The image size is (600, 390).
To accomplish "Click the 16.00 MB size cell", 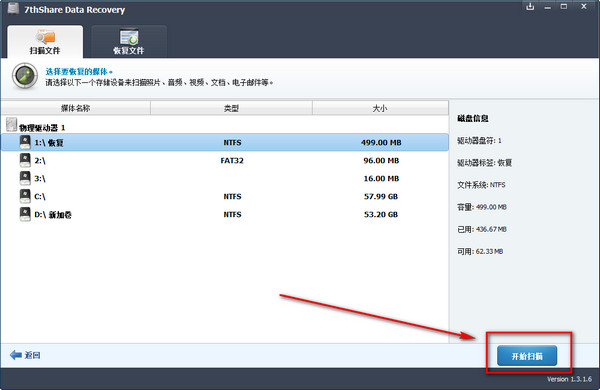I will [x=381, y=178].
